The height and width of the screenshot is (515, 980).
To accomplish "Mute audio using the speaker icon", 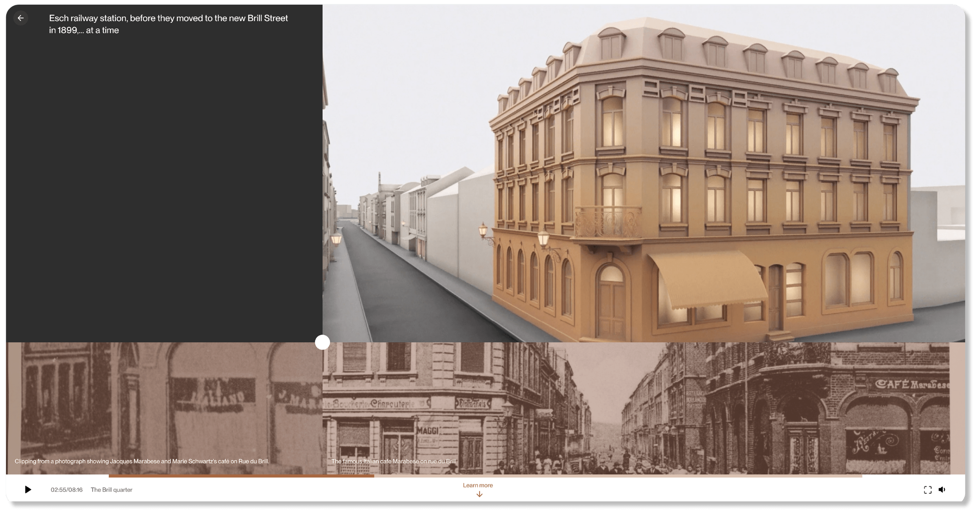I will [x=942, y=490].
